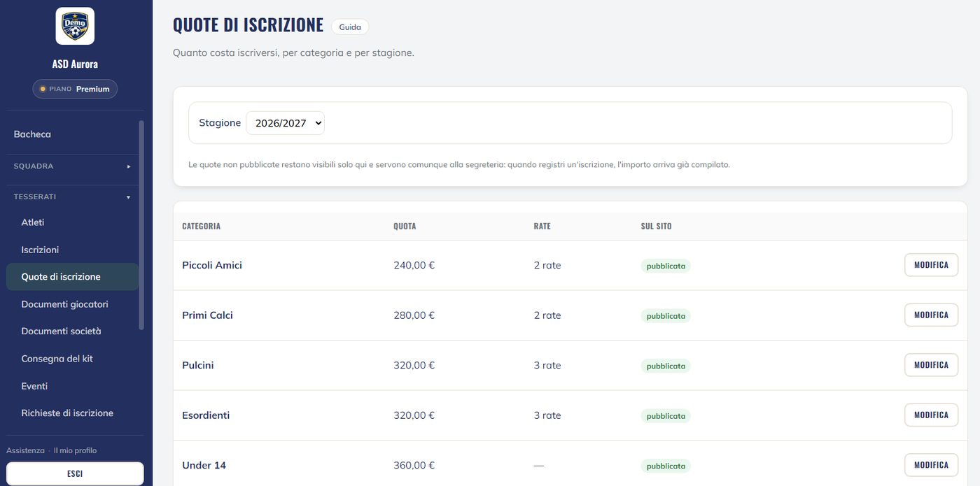Click the Sul sito column header
This screenshot has width=980, height=486.
click(656, 227)
